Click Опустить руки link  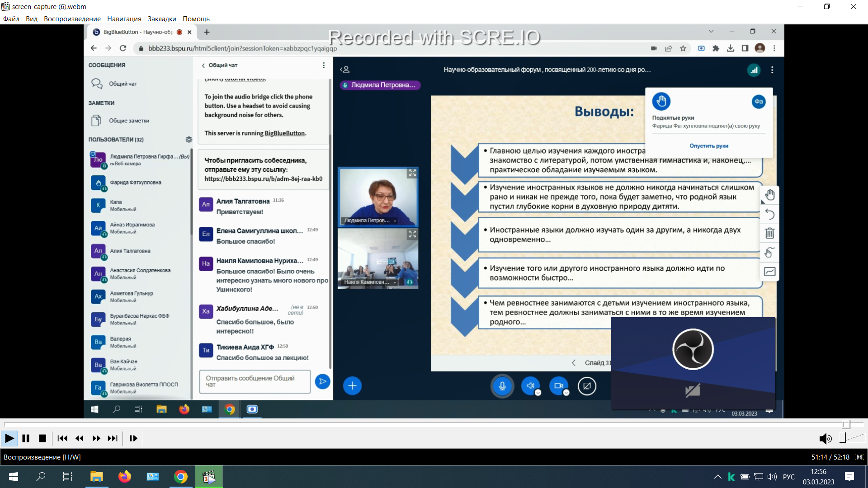pos(708,146)
